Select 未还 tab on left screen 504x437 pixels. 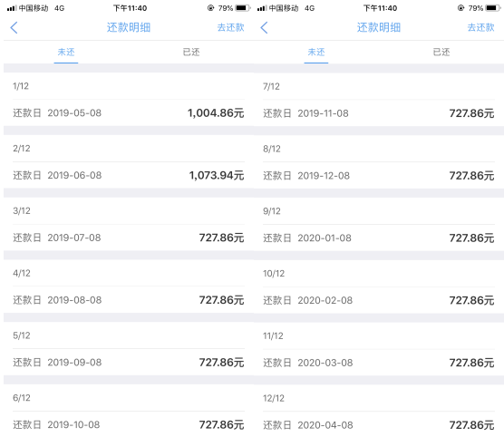point(66,52)
